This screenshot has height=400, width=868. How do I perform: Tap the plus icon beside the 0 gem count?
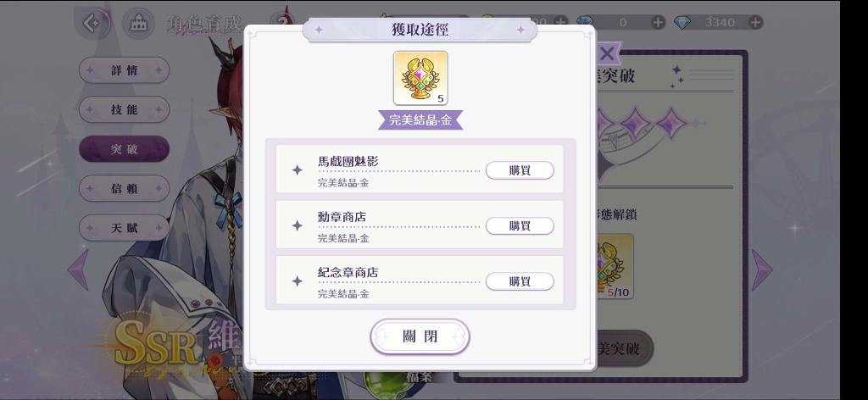pyautogui.click(x=658, y=22)
